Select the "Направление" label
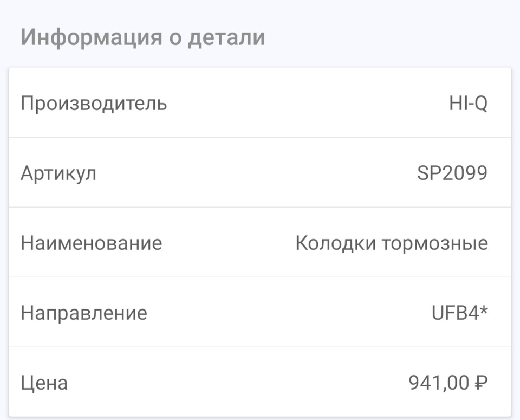Viewport: 520px width, 420px height. (x=84, y=313)
